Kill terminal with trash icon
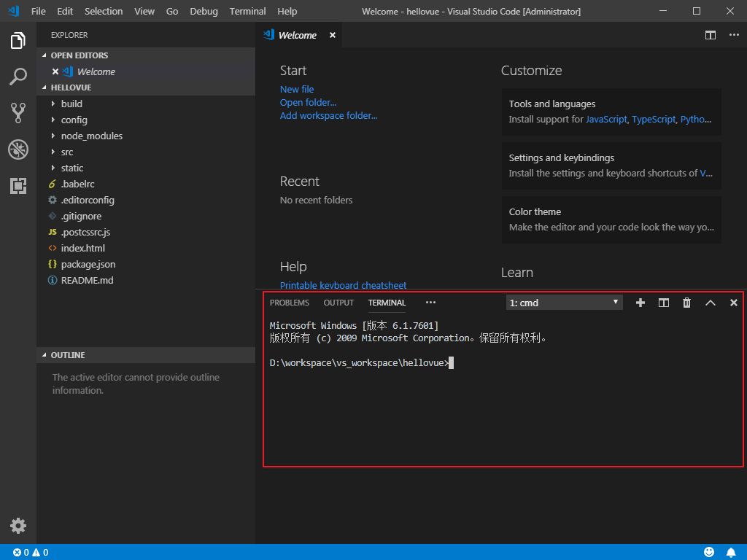This screenshot has width=747, height=560. coord(687,303)
